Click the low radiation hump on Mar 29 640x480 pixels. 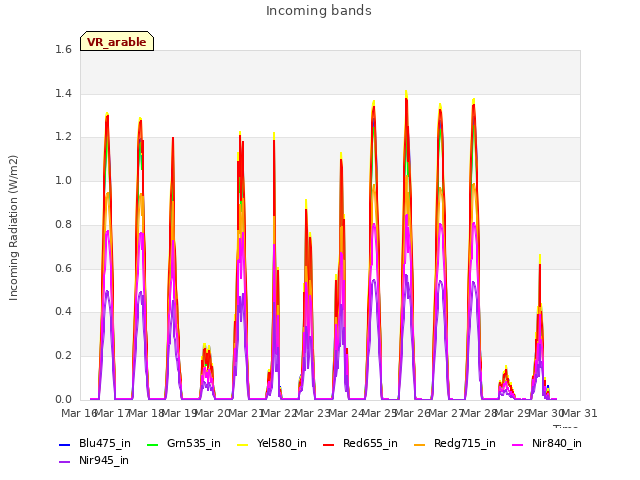(506, 383)
